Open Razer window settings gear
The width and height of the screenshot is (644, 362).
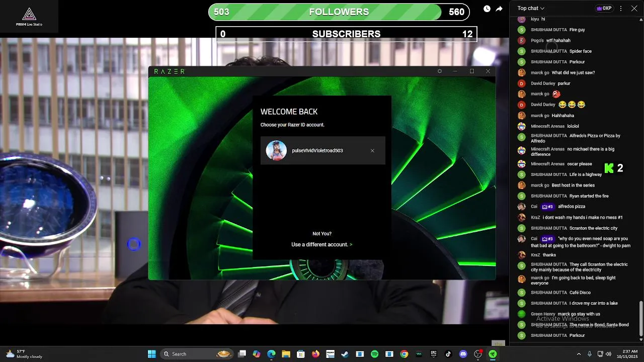tap(440, 71)
